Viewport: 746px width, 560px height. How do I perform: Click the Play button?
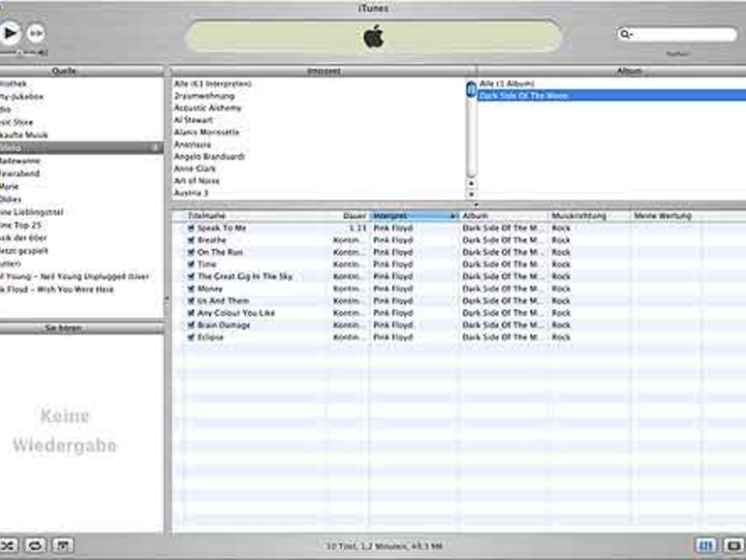point(9,33)
